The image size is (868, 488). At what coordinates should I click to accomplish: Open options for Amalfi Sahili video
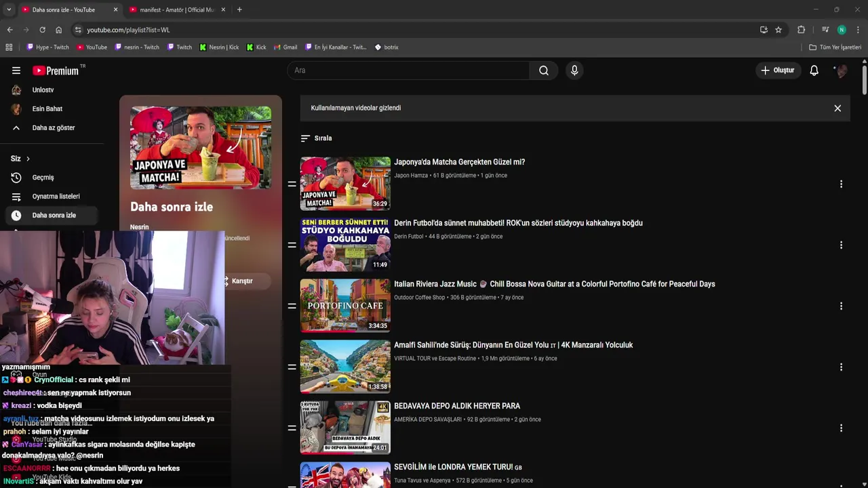click(841, 367)
